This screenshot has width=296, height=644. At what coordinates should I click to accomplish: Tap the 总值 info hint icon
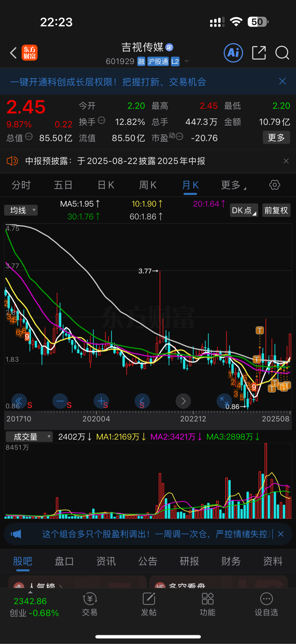pos(29,137)
